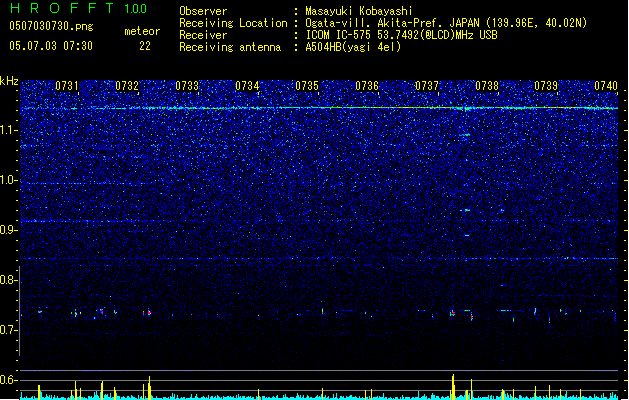
Task: Click the observer name Masayuki Kobayashi
Action: pyautogui.click(x=359, y=11)
